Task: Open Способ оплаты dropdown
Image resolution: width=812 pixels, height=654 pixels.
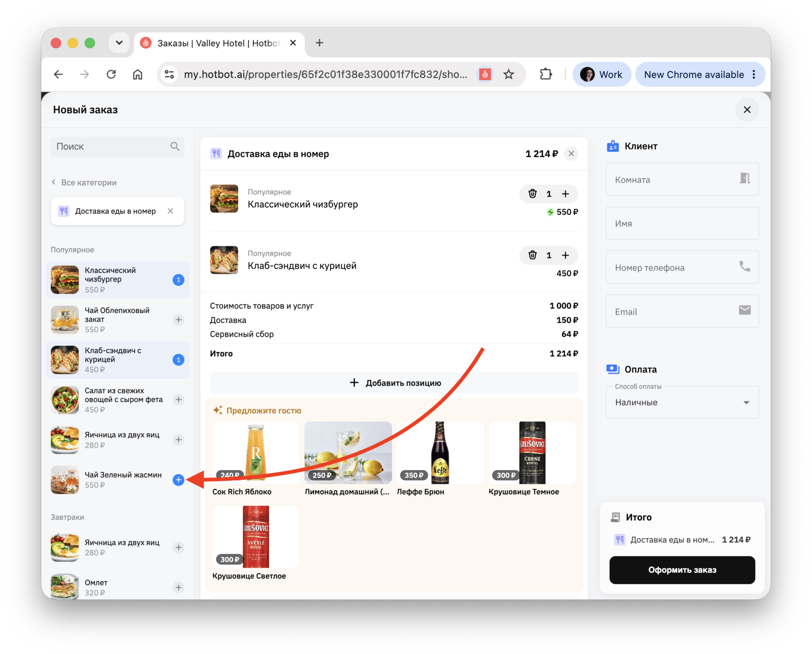Action: click(x=682, y=402)
